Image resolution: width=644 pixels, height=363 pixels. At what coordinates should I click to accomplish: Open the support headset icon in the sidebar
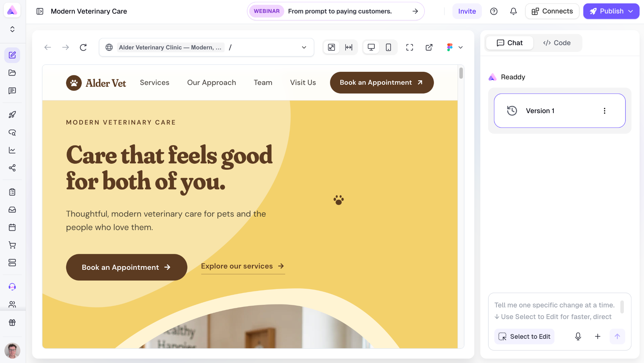click(x=12, y=287)
